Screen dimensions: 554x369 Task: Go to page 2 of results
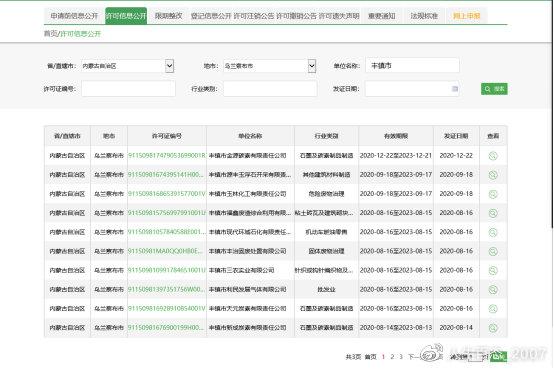(x=392, y=357)
